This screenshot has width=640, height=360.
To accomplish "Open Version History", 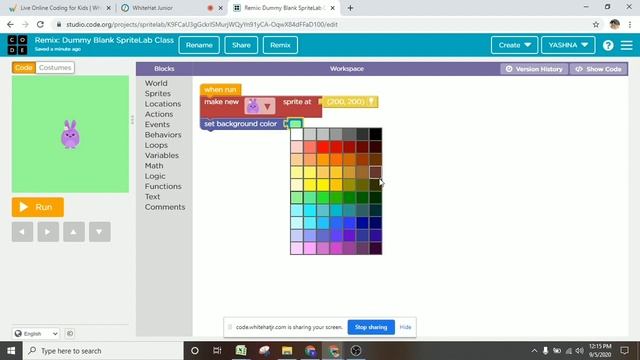I will click(534, 69).
